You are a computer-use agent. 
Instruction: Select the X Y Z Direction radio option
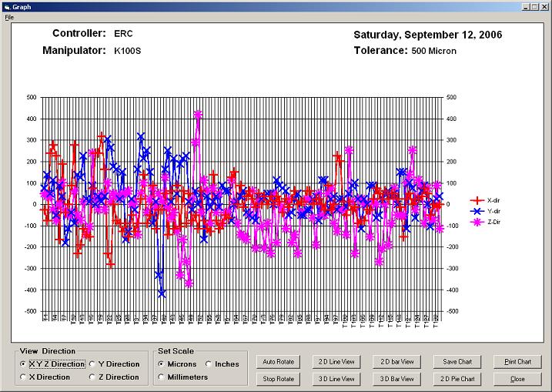24,364
